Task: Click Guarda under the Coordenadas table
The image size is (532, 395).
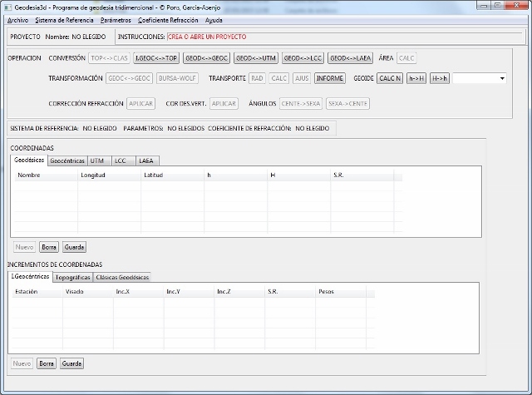Action: 74,247
